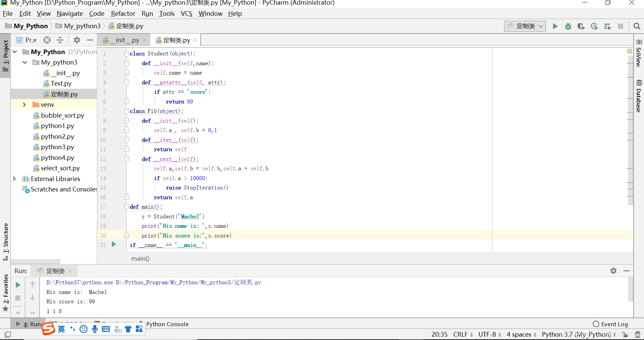
Task: Close the 定制类 run tab
Action: tap(70, 271)
